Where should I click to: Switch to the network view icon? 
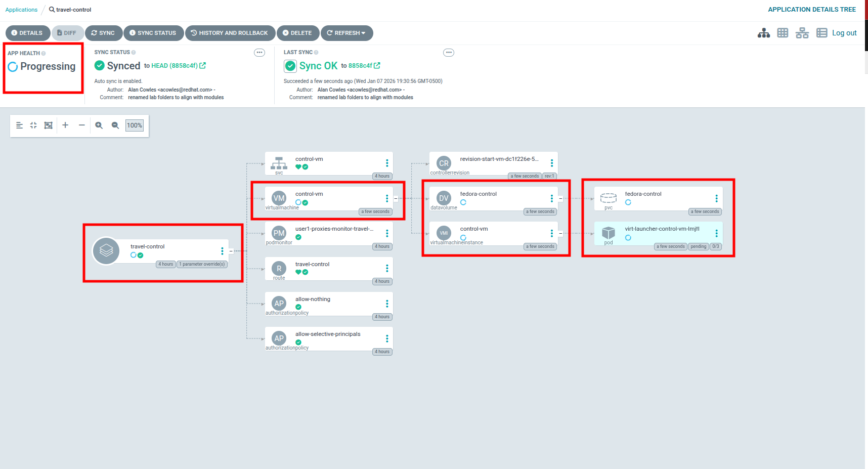pos(802,33)
